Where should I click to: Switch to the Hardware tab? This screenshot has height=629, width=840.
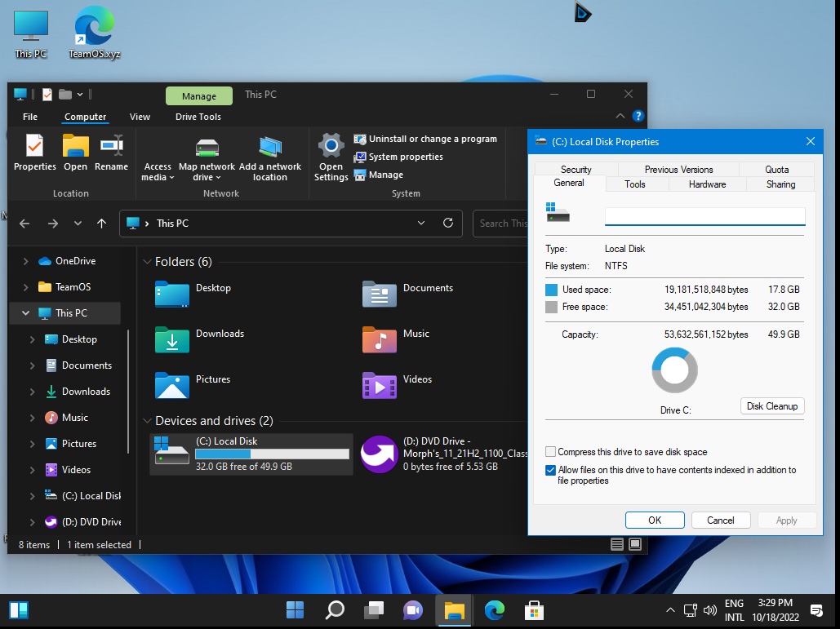(707, 184)
